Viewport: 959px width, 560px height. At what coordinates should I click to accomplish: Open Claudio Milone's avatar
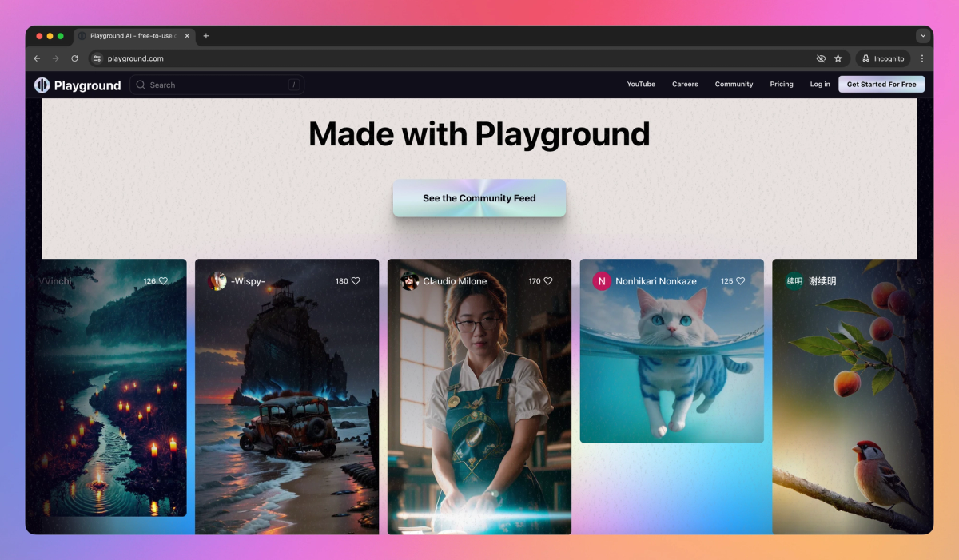pyautogui.click(x=410, y=281)
